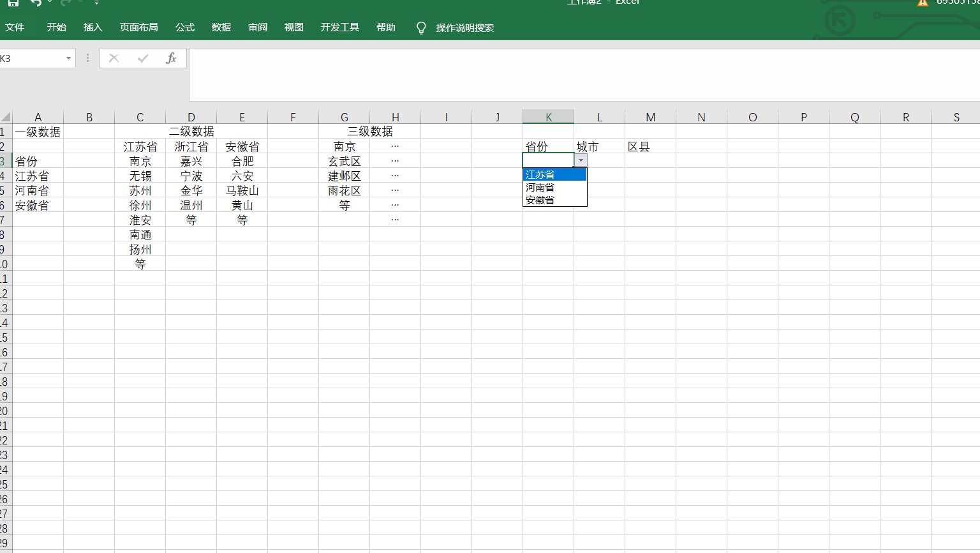Viewport: 980px width, 553px height.
Task: Click the account warning triangle icon
Action: (923, 3)
